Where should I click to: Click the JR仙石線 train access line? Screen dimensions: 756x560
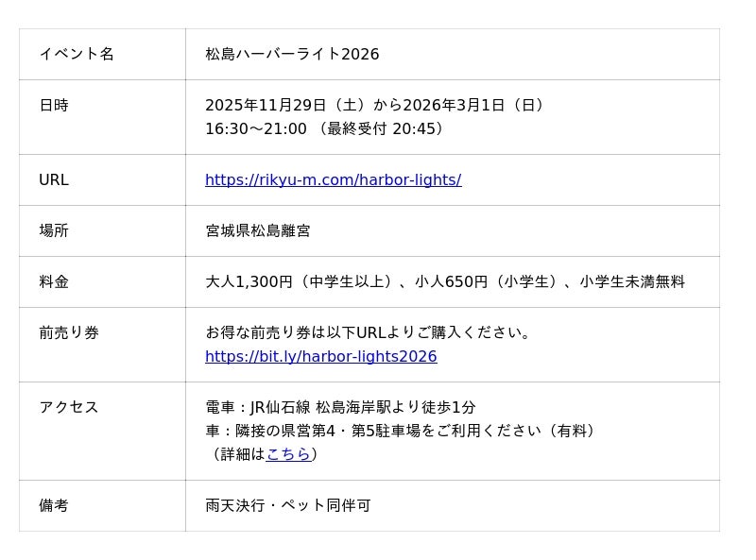pyautogui.click(x=340, y=407)
